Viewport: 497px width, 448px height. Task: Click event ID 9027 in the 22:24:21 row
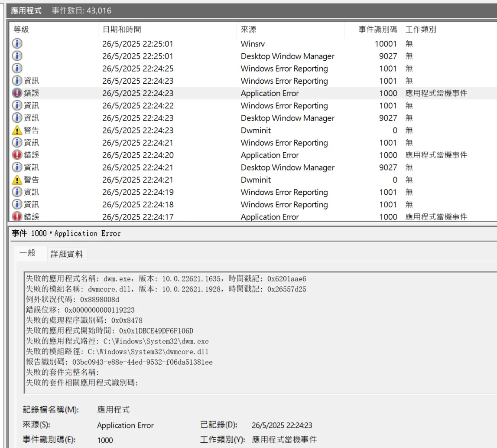388,167
